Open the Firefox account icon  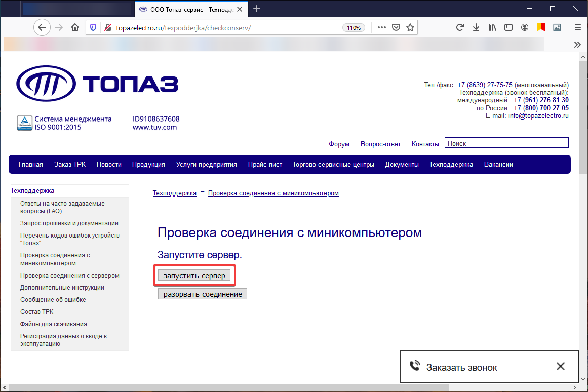click(x=525, y=27)
